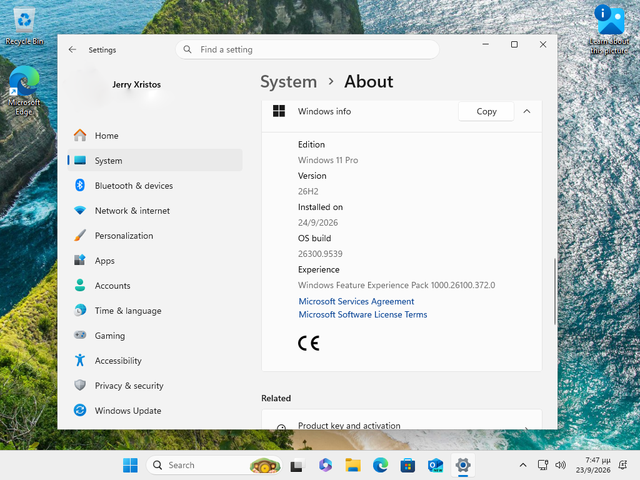Open the Home settings page
This screenshot has width=640, height=480.
154,136
